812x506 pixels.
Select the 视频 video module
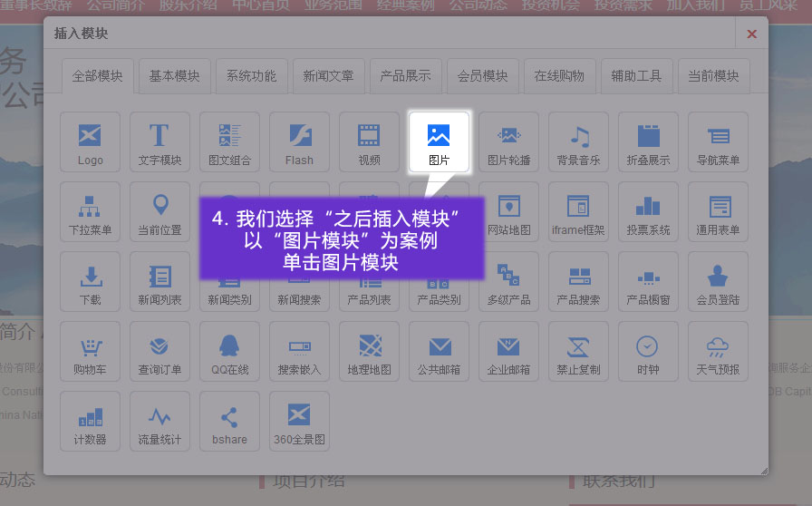369,141
